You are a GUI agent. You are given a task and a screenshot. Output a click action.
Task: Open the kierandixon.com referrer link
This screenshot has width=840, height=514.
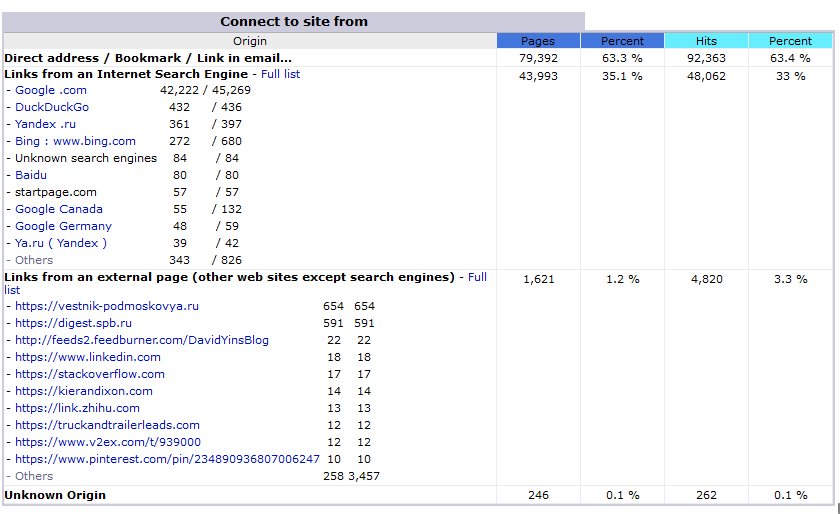pos(84,391)
